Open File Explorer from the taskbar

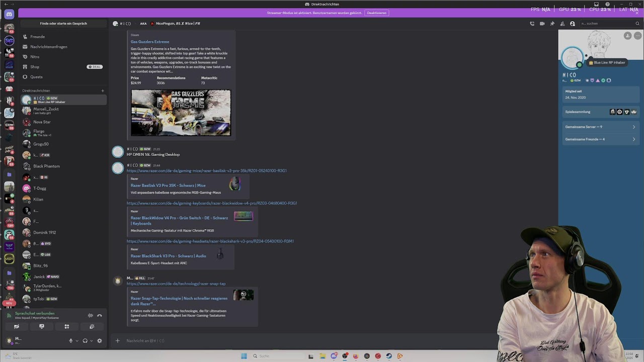pos(323,356)
